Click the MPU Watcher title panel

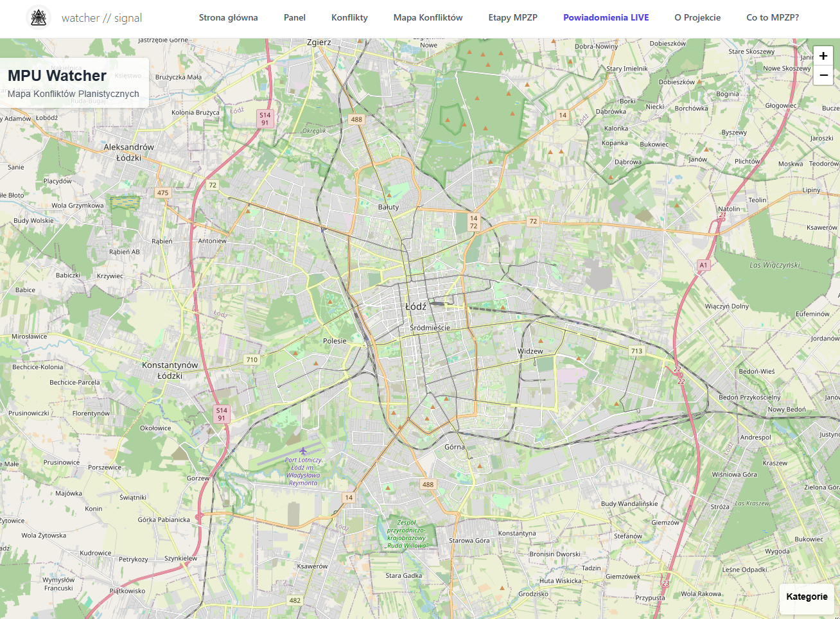coord(74,82)
